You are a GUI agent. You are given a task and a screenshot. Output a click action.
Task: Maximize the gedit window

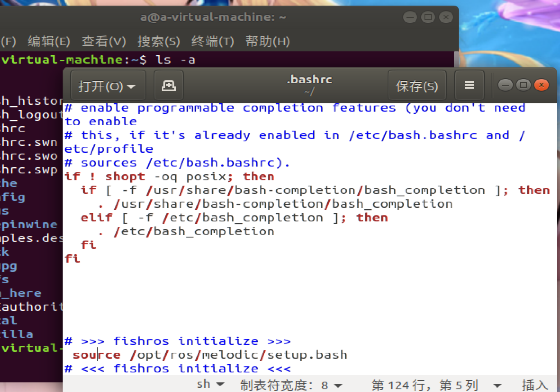pos(523,85)
